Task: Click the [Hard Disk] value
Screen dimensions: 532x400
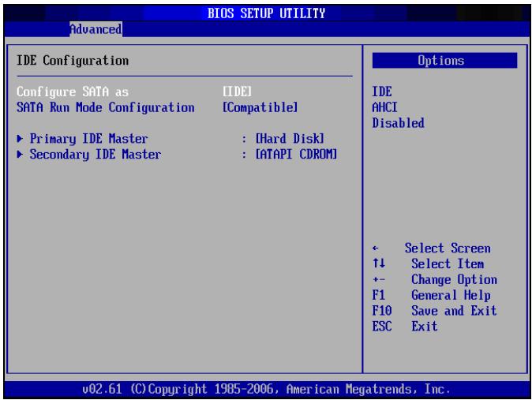Action: [x=290, y=138]
